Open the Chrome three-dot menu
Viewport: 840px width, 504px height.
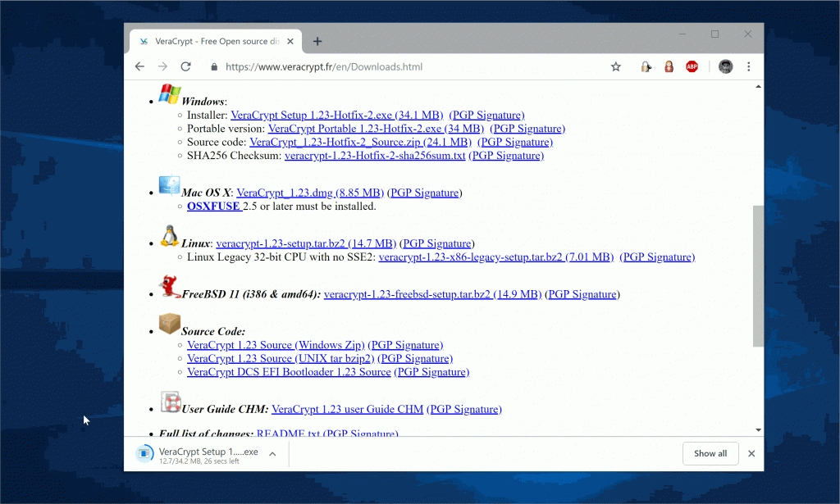[x=748, y=67]
